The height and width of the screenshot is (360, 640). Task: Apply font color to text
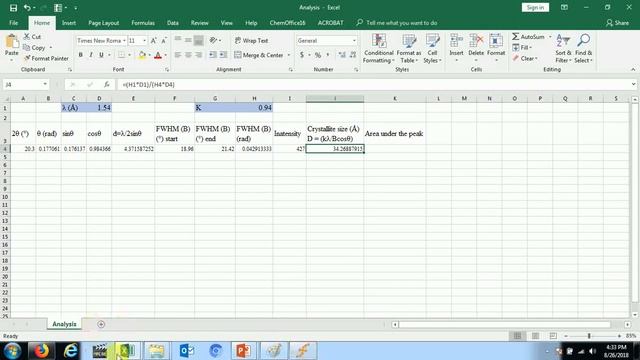pyautogui.click(x=158, y=55)
